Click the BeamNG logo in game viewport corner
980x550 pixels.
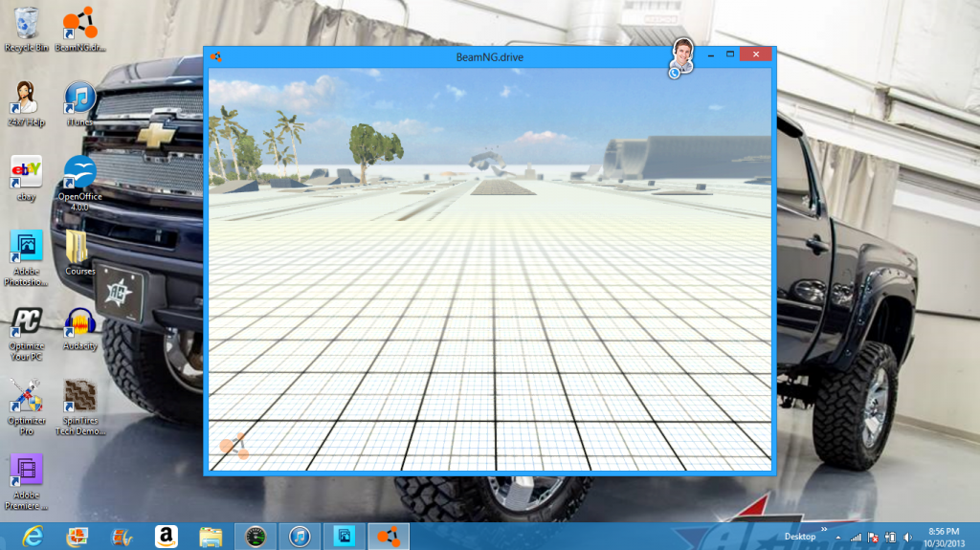pos(234,445)
